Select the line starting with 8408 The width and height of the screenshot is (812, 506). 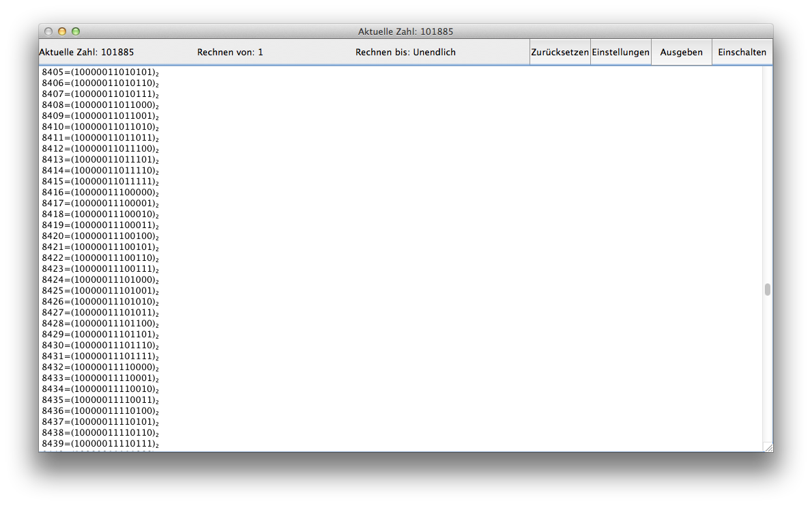(x=100, y=104)
